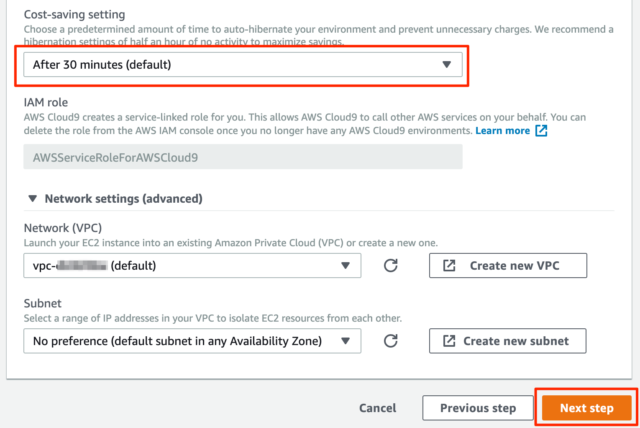Collapse Network settings using the triangle
Screen dimensions: 640x428
[33, 199]
